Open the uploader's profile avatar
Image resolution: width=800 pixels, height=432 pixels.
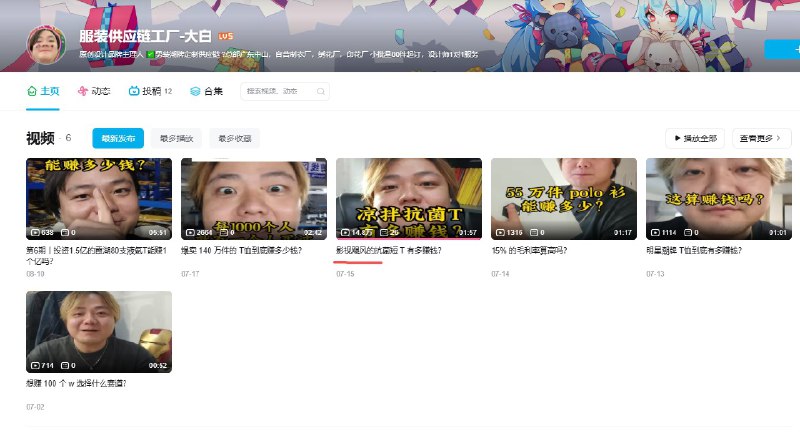tap(46, 45)
